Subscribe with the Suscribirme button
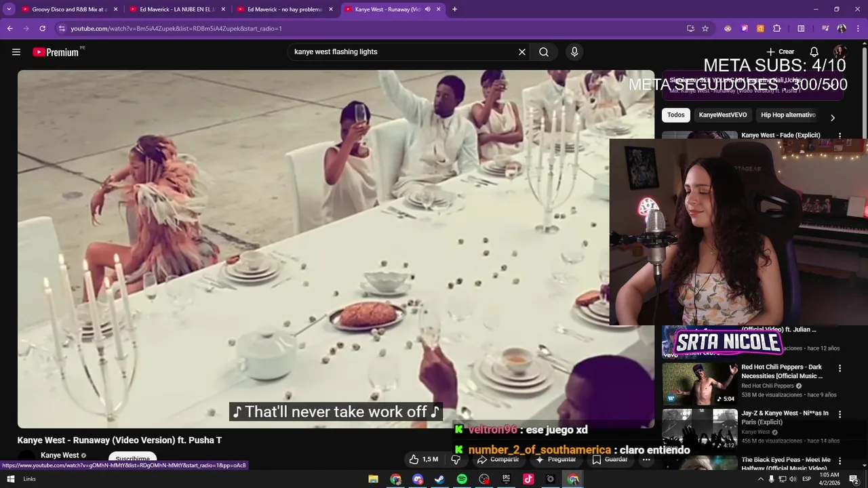 (x=132, y=459)
